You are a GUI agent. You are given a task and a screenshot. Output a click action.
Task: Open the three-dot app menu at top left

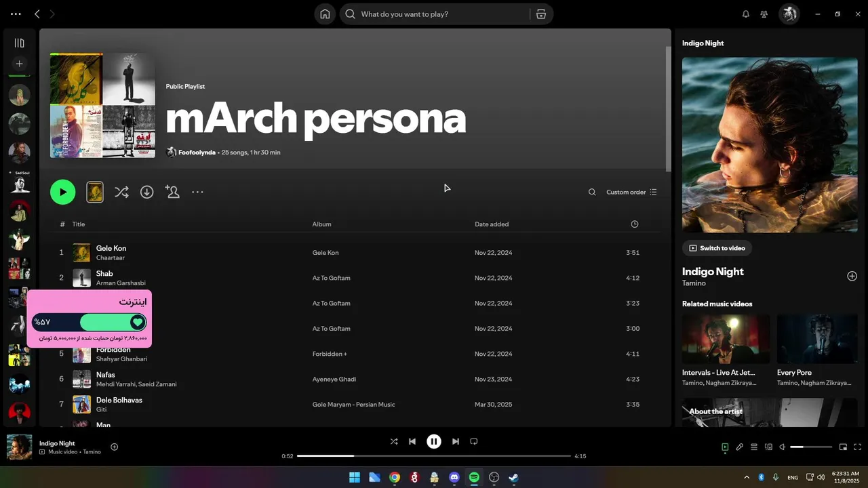16,14
